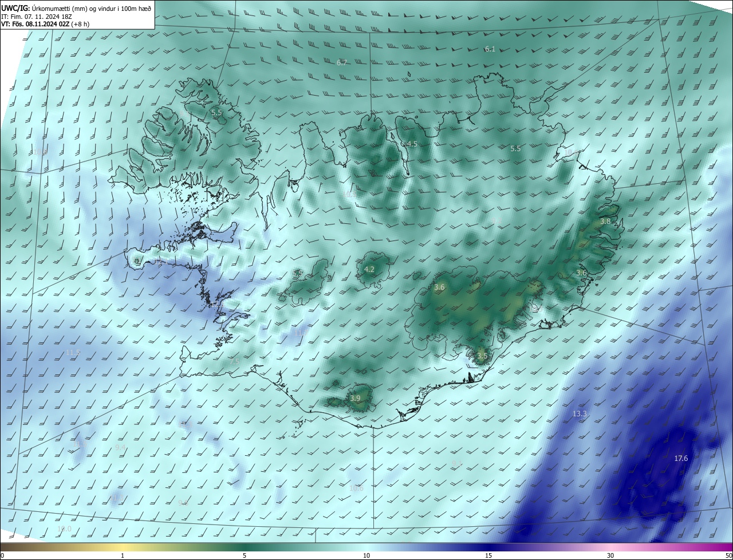Click the 3.8 value in the East Fjords

point(605,222)
